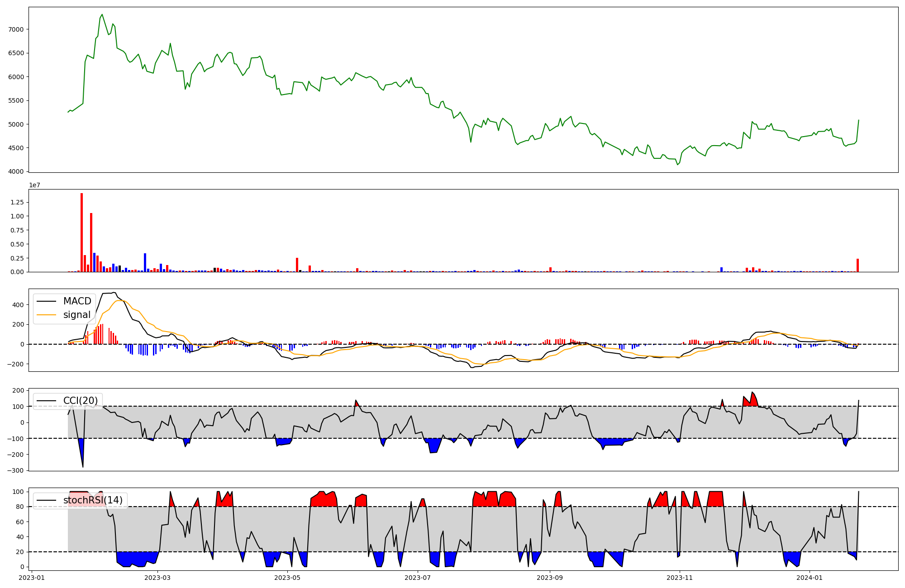This screenshot has width=905, height=588.
Task: Click the signal legend orange line sample
Action: pyautogui.click(x=47, y=315)
